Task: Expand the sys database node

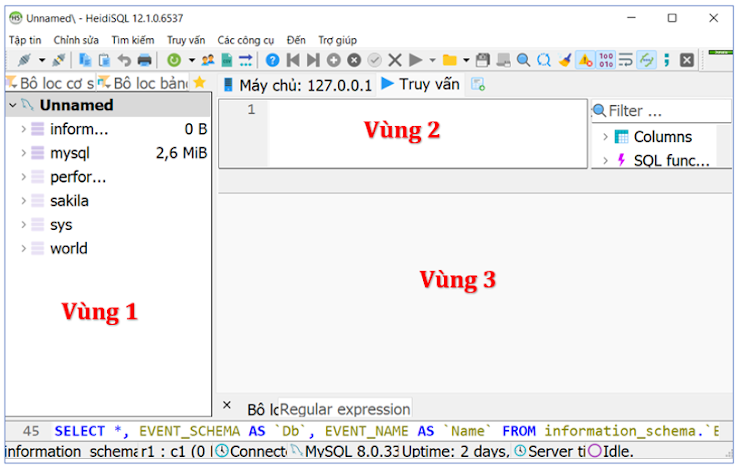Action: (x=23, y=225)
